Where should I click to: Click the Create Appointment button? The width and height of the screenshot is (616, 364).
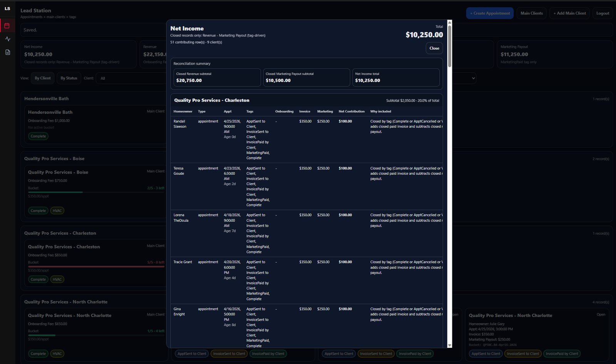(490, 13)
